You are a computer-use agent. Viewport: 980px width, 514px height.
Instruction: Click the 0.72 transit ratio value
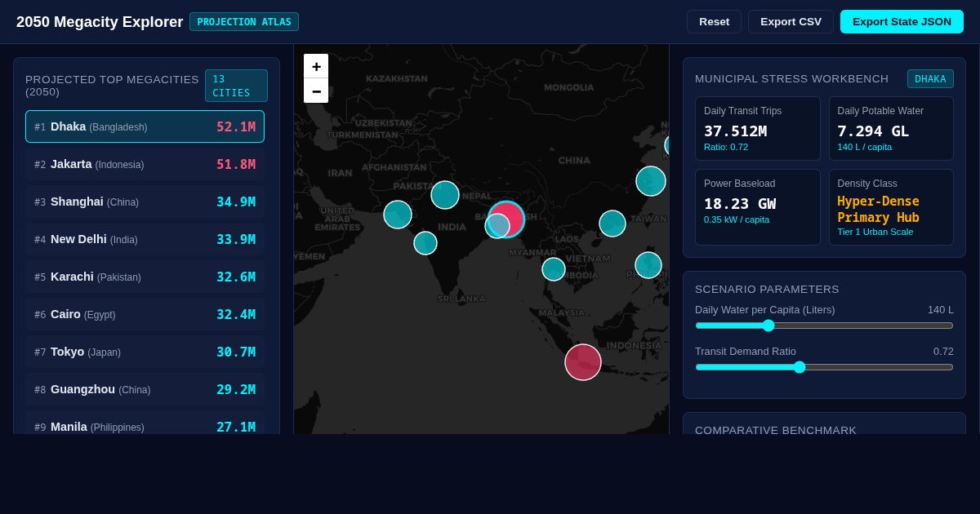click(943, 352)
